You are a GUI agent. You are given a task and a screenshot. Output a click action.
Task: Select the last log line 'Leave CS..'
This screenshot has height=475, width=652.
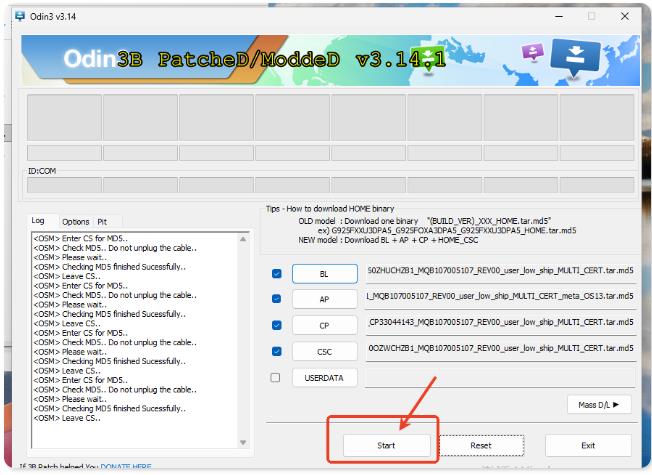[x=67, y=418]
